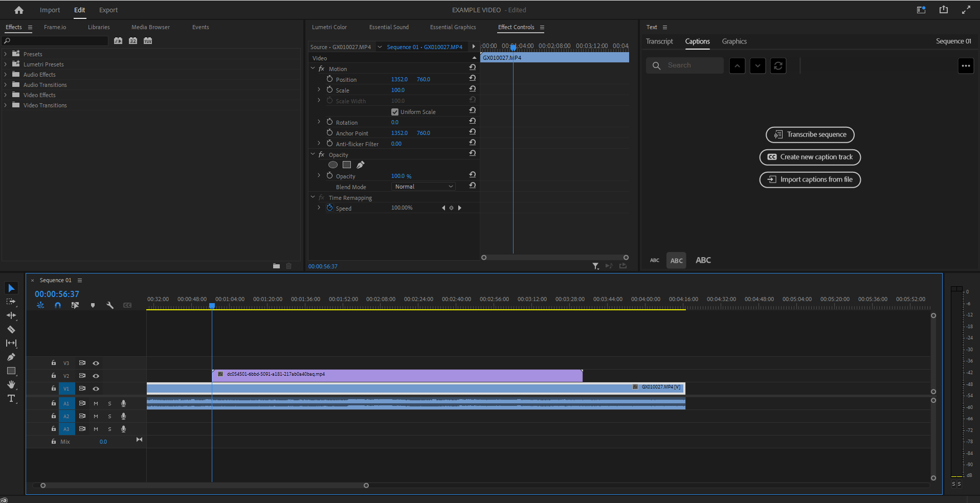Click Transcribe sequence button
The height and width of the screenshot is (503, 980).
pos(810,134)
